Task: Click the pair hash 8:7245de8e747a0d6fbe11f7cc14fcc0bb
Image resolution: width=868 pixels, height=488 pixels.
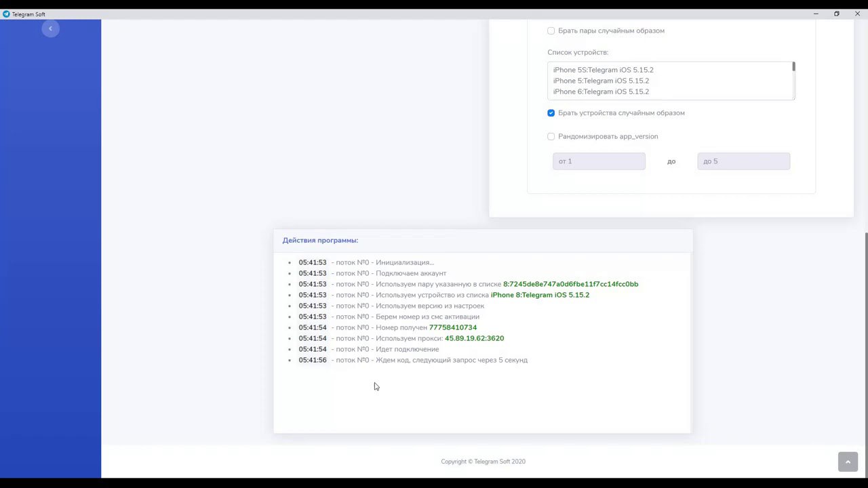Action: (570, 284)
